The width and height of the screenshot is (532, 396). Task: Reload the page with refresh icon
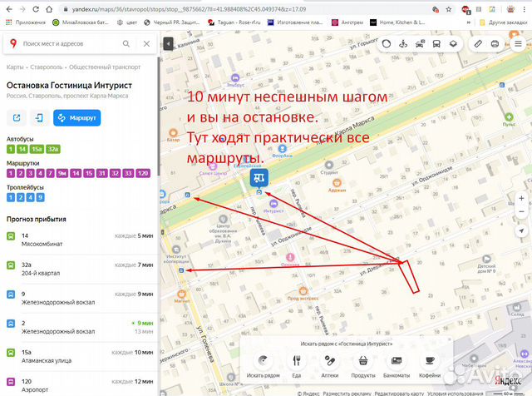click(36, 9)
